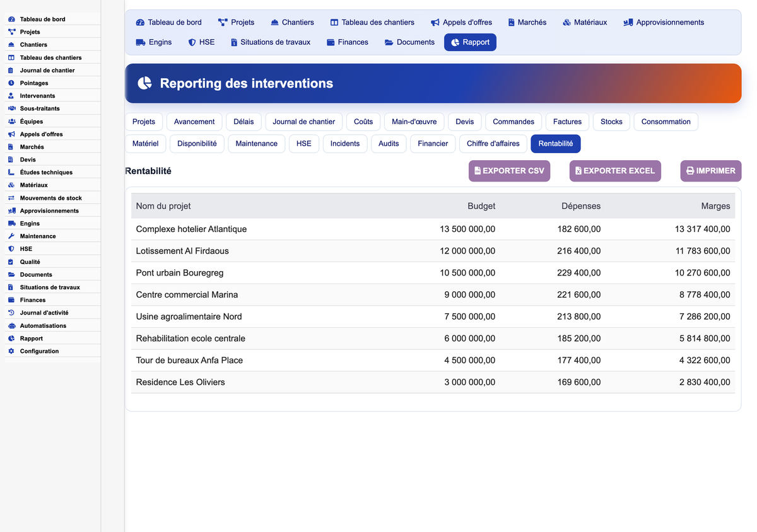Click the Finances wallet icon in top navigation
The height and width of the screenshot is (532, 757).
pyautogui.click(x=331, y=42)
